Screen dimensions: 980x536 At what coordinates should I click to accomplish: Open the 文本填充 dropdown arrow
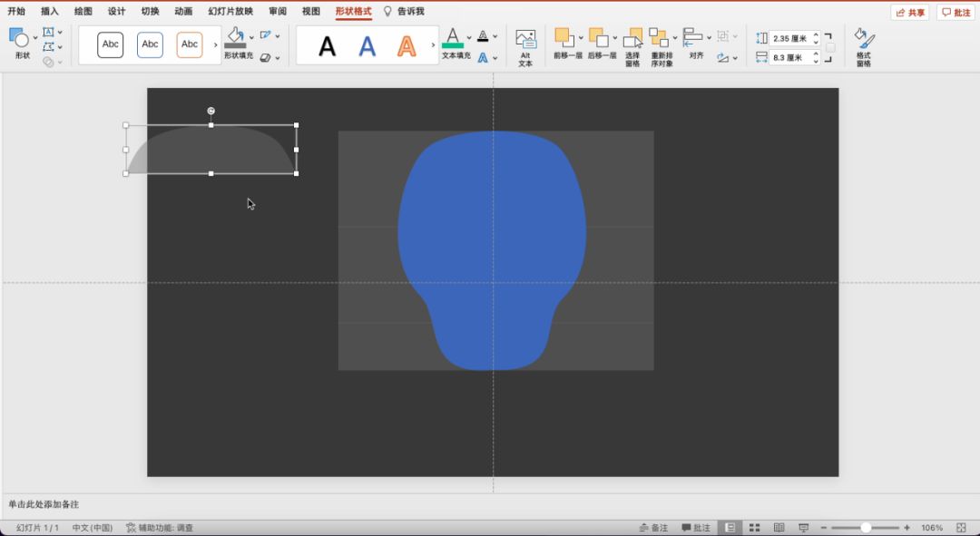[x=469, y=37]
